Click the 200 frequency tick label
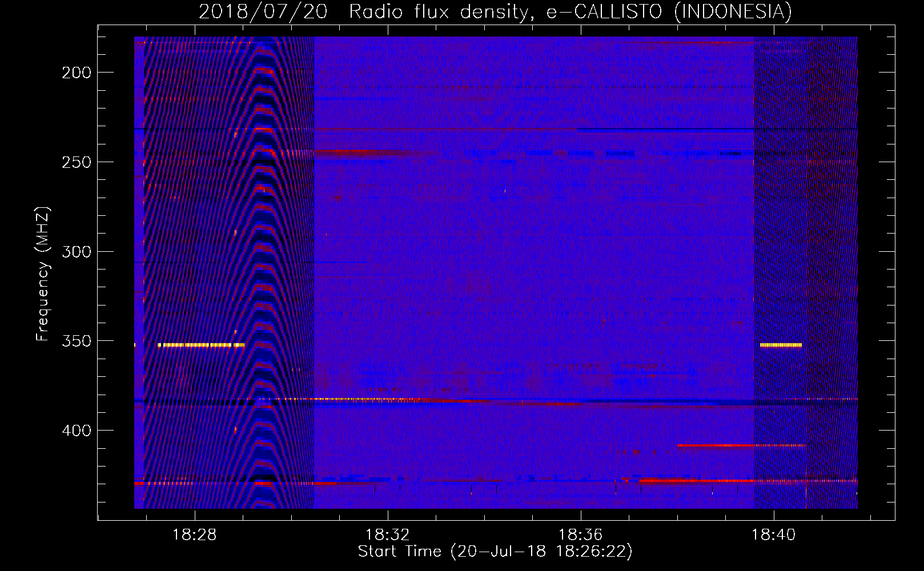 point(77,73)
